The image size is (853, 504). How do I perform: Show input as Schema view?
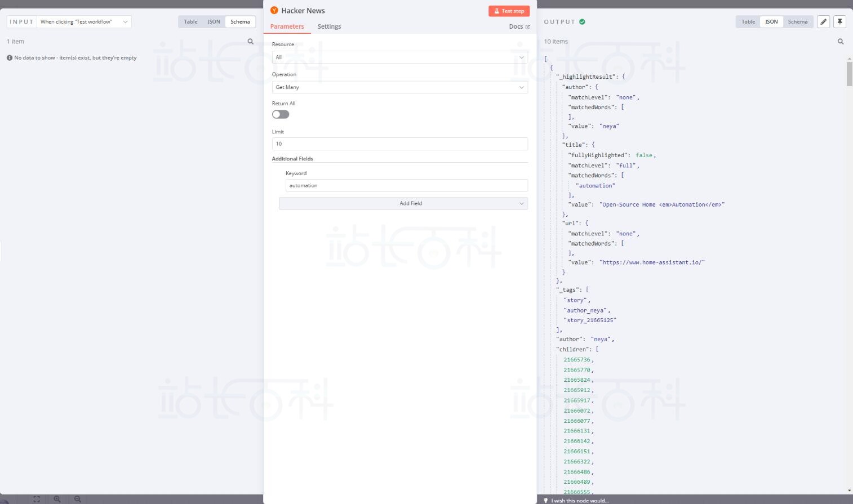coord(240,22)
